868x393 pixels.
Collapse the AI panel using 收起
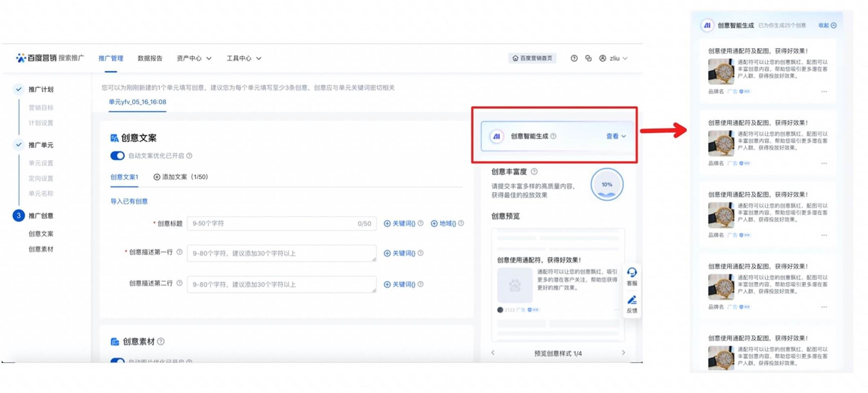pyautogui.click(x=827, y=25)
